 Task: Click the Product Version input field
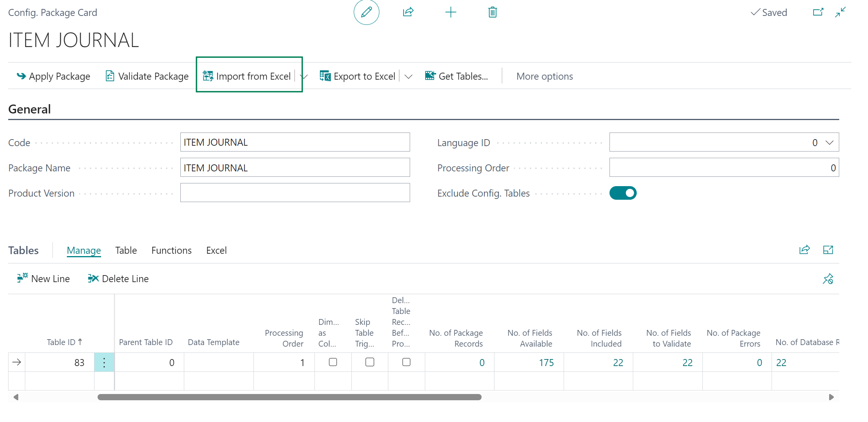[x=295, y=193]
